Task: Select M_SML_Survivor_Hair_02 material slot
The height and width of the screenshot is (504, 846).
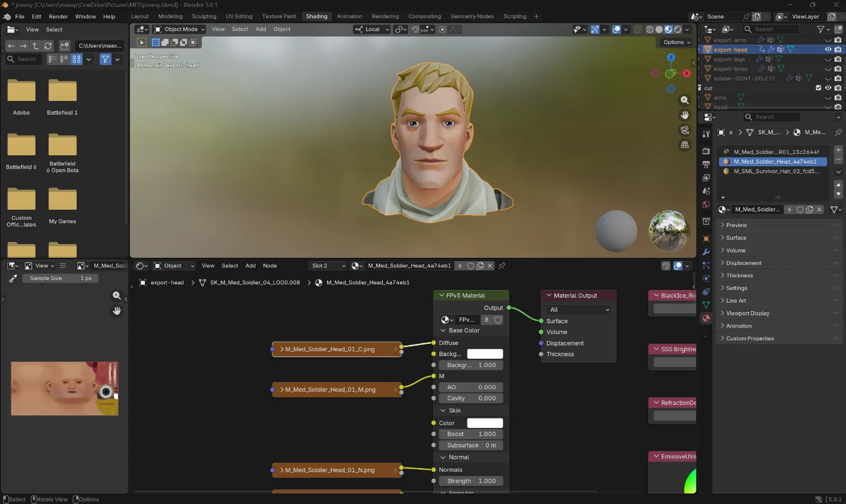Action: click(x=773, y=171)
